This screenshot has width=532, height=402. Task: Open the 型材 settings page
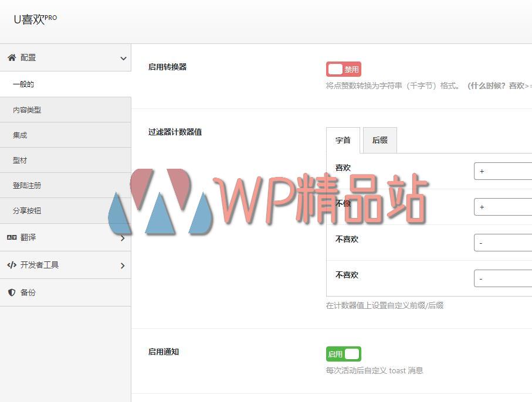tap(20, 160)
